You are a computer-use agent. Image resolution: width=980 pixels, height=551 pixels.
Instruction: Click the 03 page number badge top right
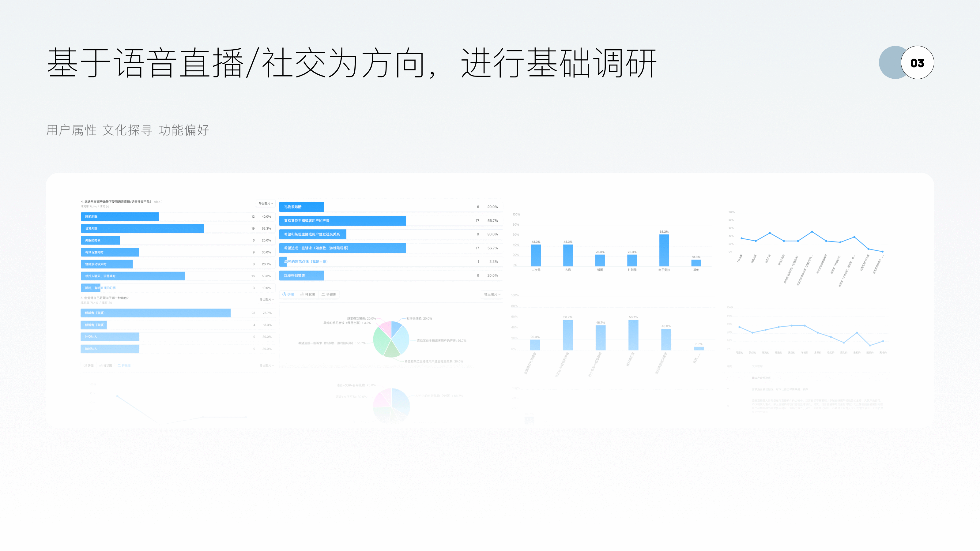pos(917,63)
